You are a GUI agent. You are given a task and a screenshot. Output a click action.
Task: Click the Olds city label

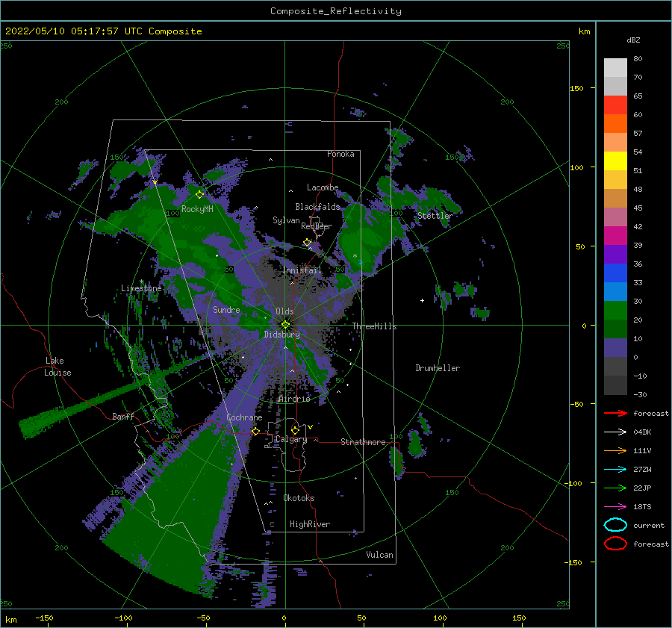coord(284,311)
